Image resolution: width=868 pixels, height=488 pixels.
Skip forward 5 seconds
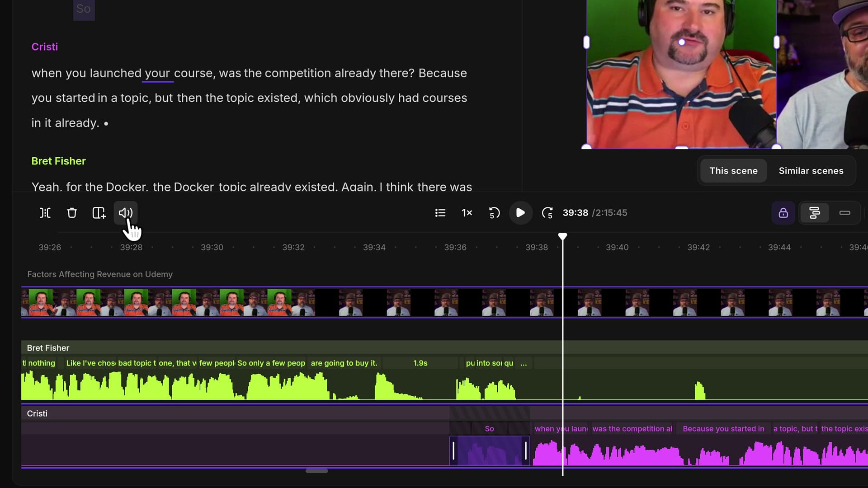coord(547,213)
